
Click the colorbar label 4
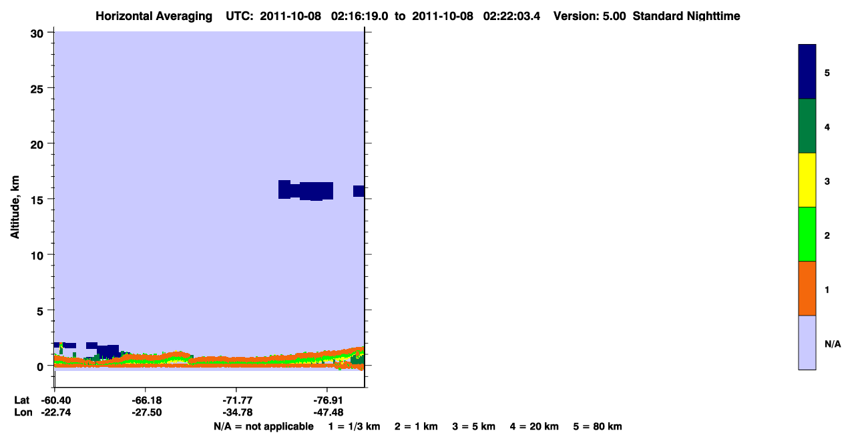click(827, 127)
